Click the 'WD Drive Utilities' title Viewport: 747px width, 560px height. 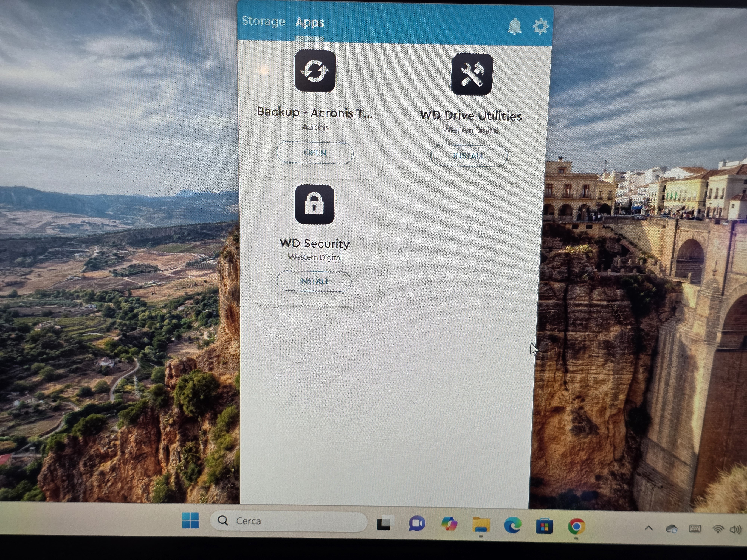[471, 116]
